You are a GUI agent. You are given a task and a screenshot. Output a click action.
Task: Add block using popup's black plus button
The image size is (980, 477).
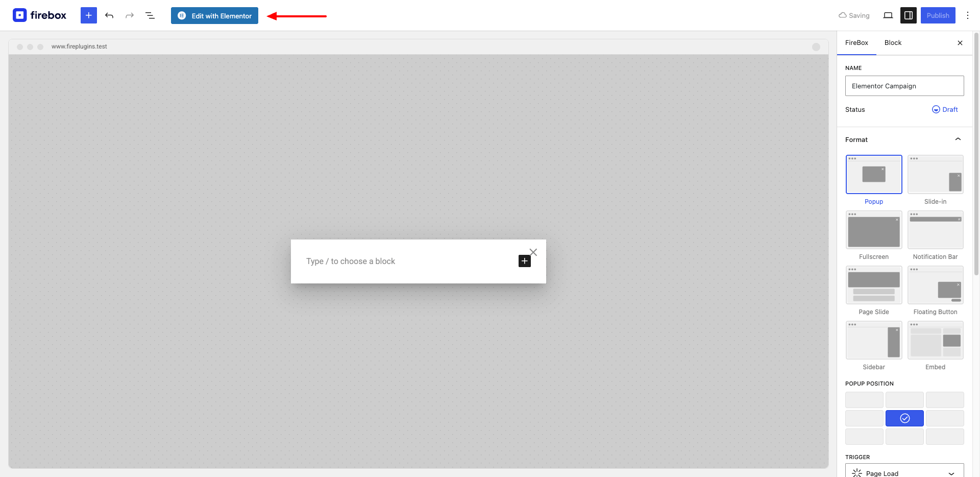pos(525,261)
